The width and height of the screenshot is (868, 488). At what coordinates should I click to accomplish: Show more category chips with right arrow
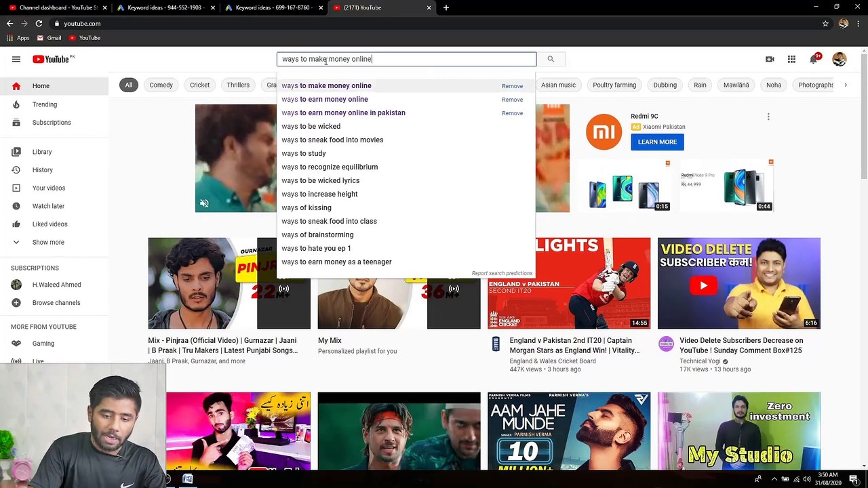coord(846,85)
